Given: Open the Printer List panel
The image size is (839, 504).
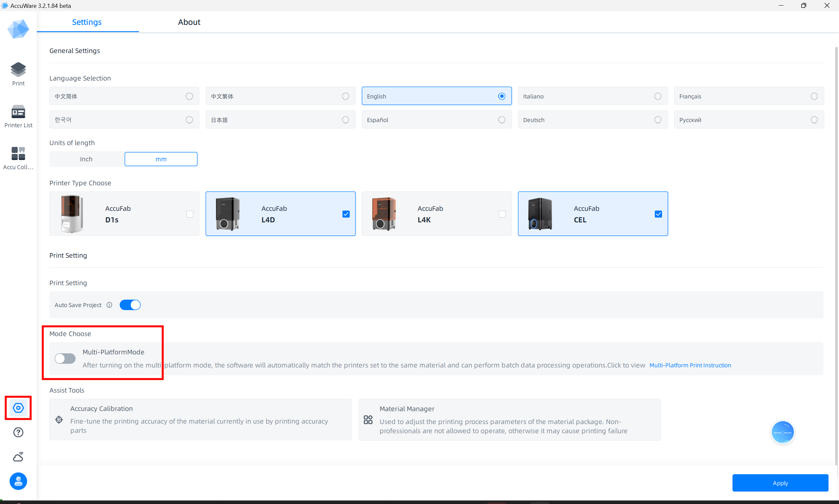Looking at the screenshot, I should (18, 116).
